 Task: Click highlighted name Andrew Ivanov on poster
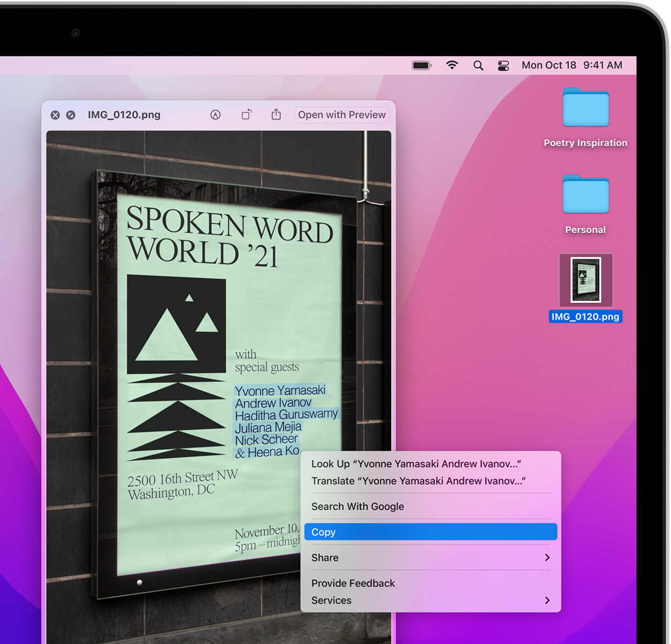pyautogui.click(x=273, y=403)
